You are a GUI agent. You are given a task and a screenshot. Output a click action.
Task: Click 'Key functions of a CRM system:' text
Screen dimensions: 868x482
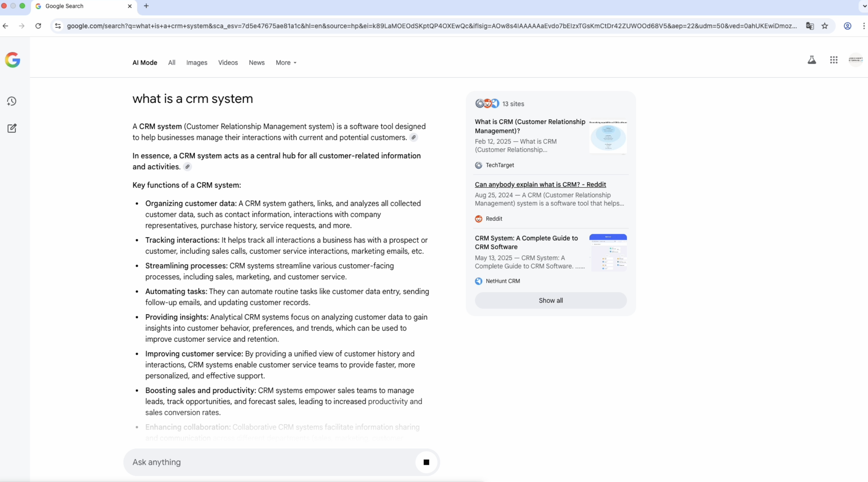[187, 185]
